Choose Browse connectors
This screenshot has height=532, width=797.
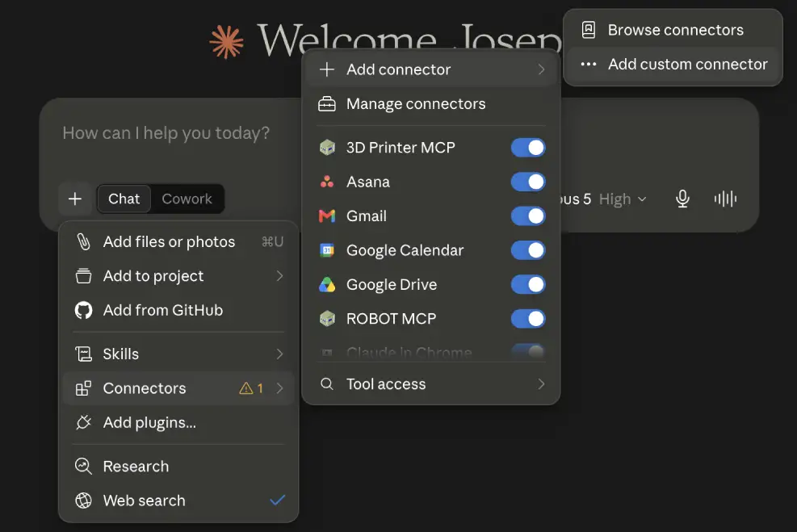[x=673, y=30]
